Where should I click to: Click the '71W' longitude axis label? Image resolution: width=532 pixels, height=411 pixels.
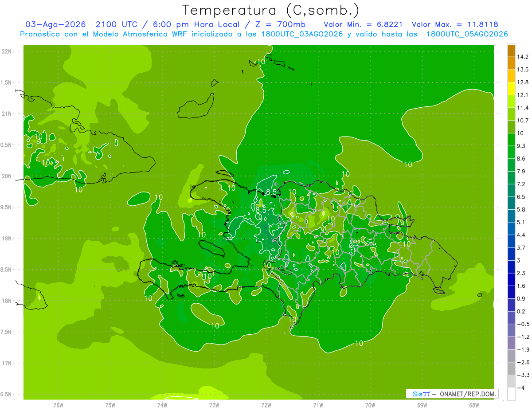[x=318, y=405]
